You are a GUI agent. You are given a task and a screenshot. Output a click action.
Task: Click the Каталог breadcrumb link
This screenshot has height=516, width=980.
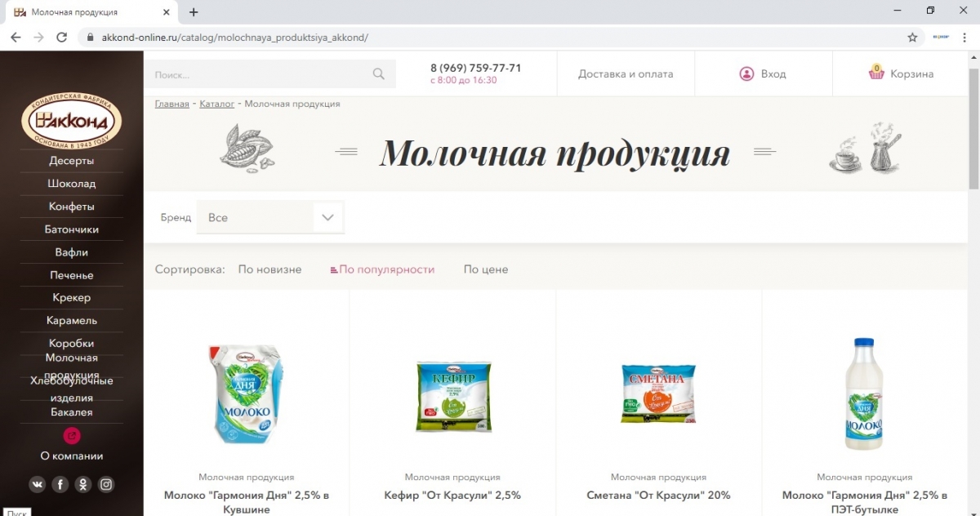click(x=217, y=105)
